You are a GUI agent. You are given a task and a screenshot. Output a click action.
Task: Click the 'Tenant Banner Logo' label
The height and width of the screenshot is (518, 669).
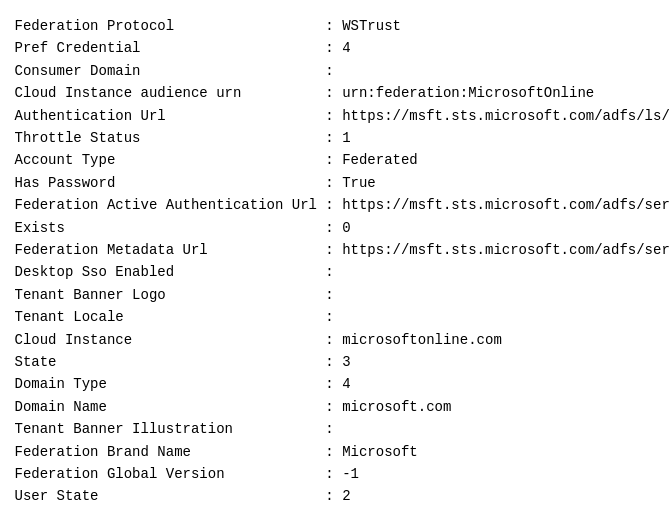(90, 295)
